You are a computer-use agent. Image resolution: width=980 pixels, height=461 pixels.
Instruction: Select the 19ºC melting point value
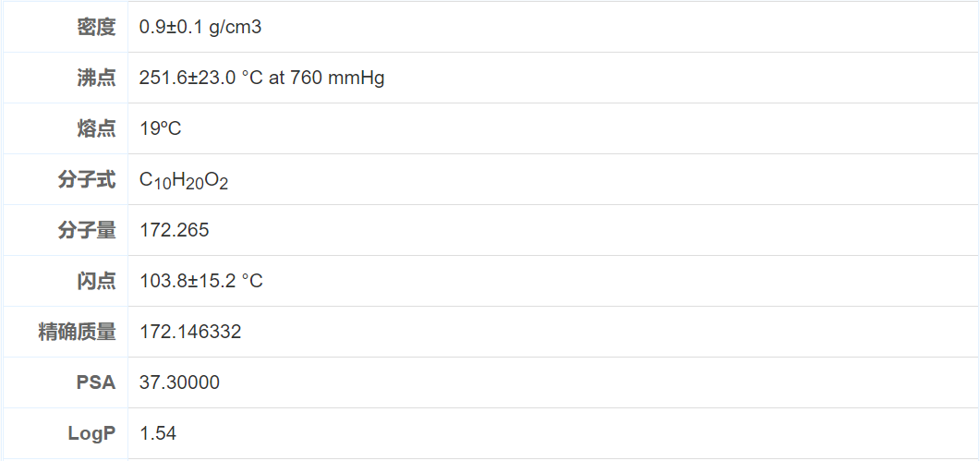(x=161, y=128)
